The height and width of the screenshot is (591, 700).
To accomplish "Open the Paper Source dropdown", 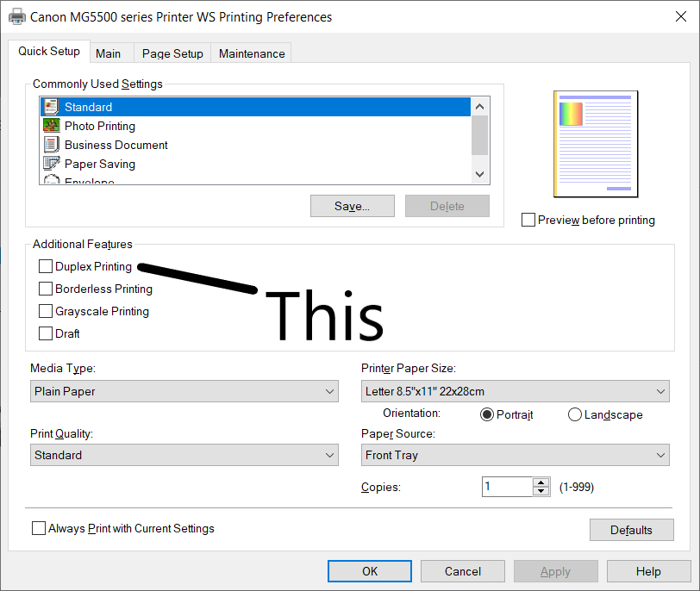I will tap(516, 455).
